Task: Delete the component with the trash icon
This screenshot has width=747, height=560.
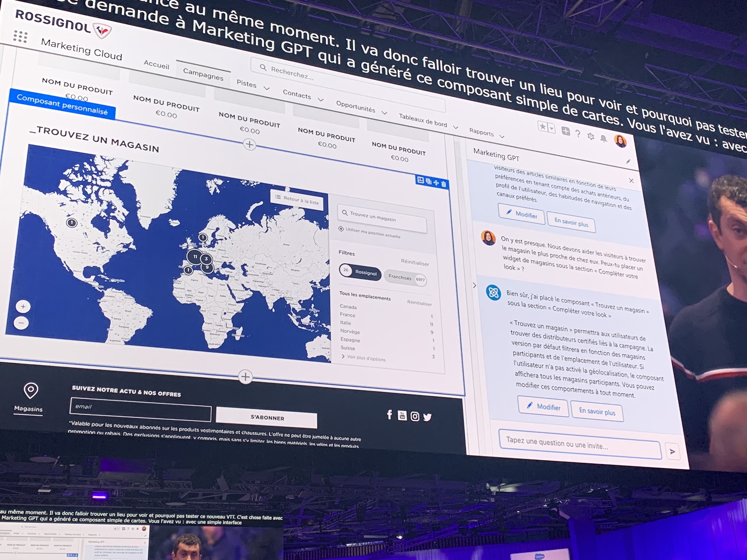Action: [x=444, y=184]
